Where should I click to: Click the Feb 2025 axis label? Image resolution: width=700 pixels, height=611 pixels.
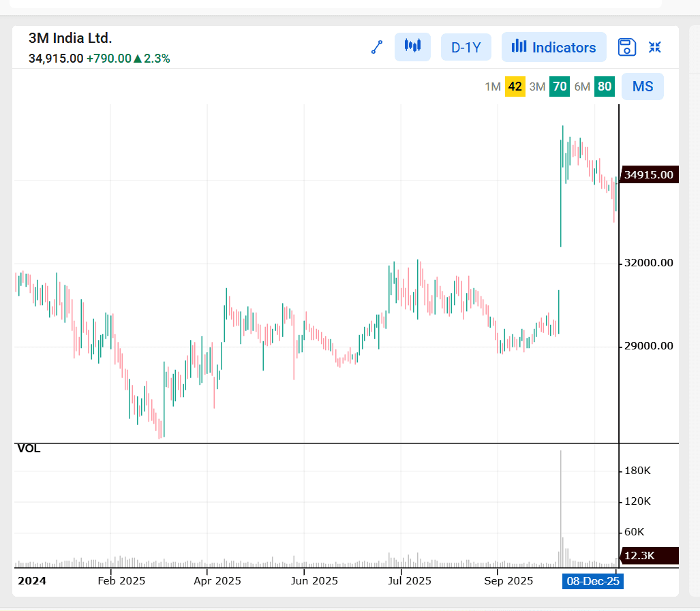point(121,580)
